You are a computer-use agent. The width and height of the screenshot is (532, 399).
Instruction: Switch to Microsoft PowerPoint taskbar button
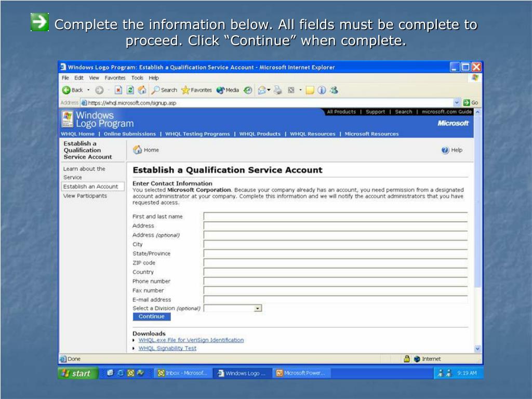click(301, 373)
